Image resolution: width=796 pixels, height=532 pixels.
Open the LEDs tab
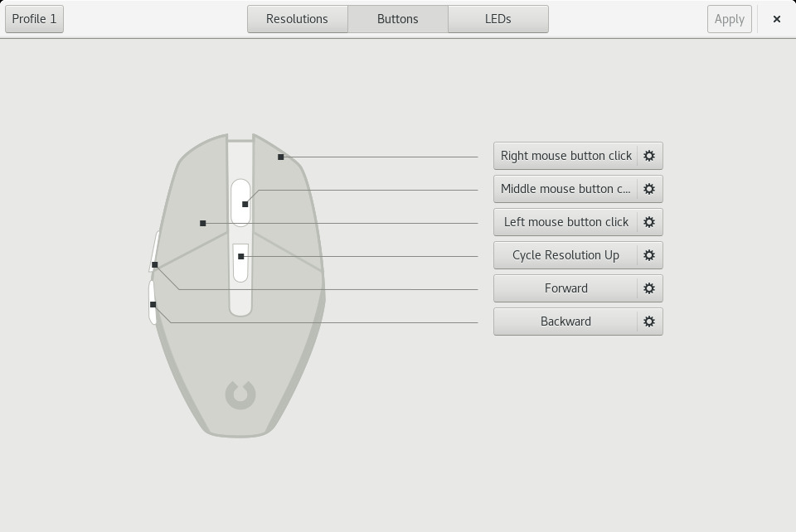point(498,19)
